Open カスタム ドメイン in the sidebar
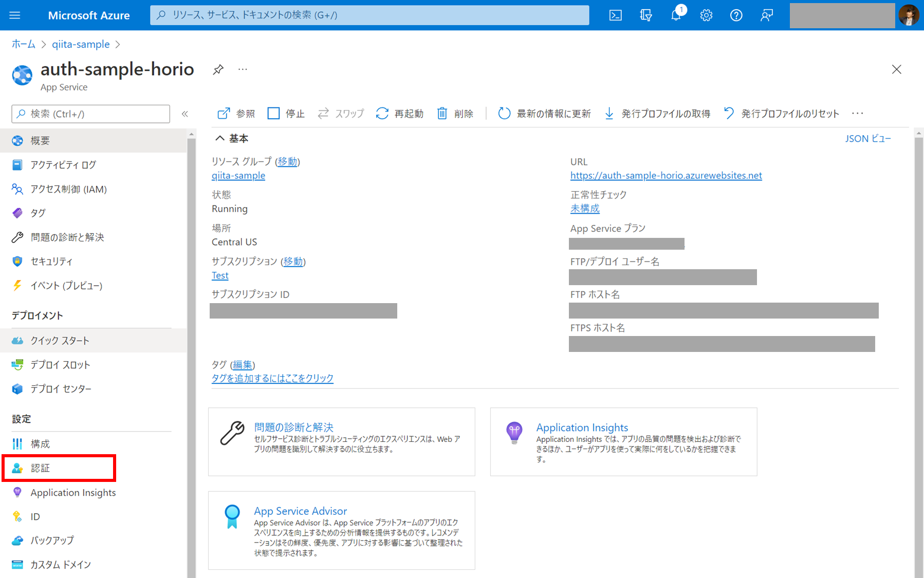The image size is (924, 578). click(93, 565)
